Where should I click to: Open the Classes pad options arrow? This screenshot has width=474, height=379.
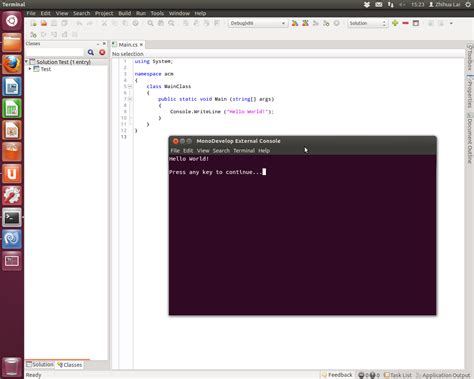pos(98,44)
